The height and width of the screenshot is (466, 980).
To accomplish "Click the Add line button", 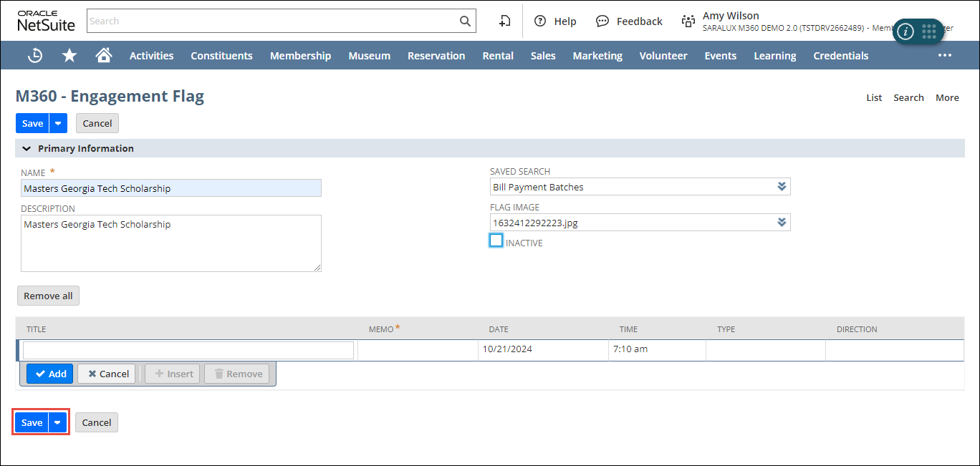I will click(x=50, y=374).
